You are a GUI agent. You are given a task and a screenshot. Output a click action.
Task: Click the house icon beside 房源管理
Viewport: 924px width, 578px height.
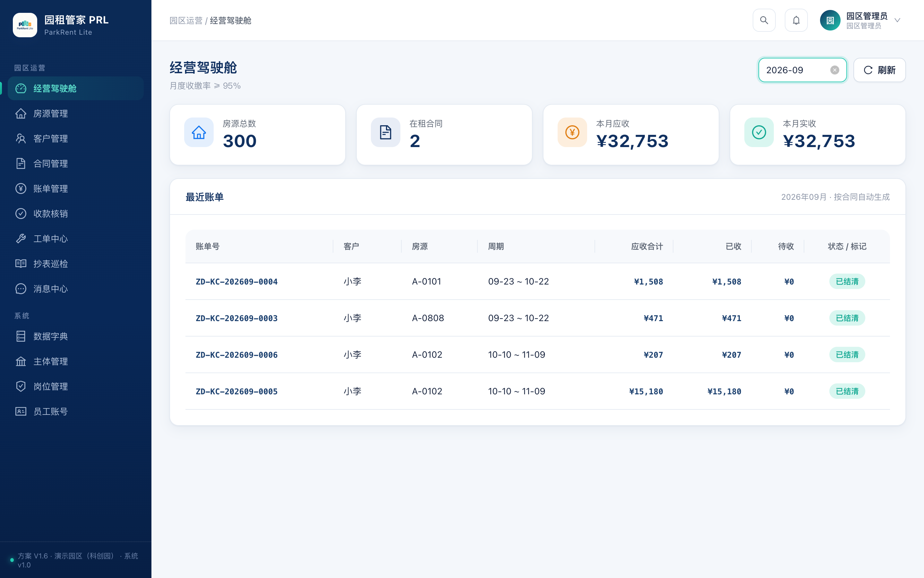pos(21,114)
